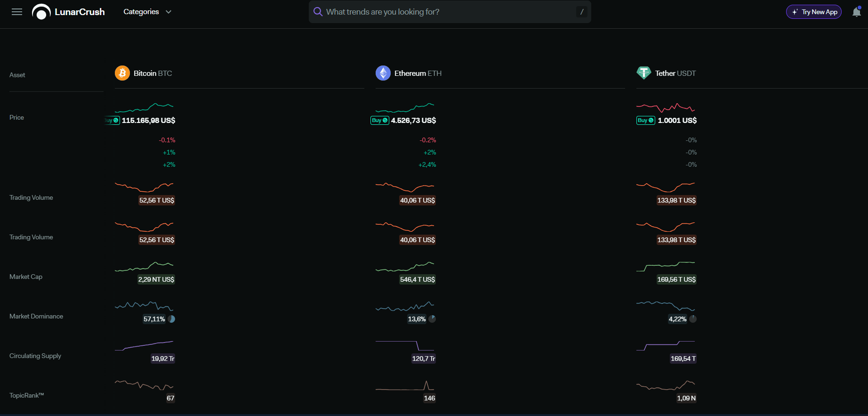Click Bitcoin price 115.165,98 US$

click(149, 120)
